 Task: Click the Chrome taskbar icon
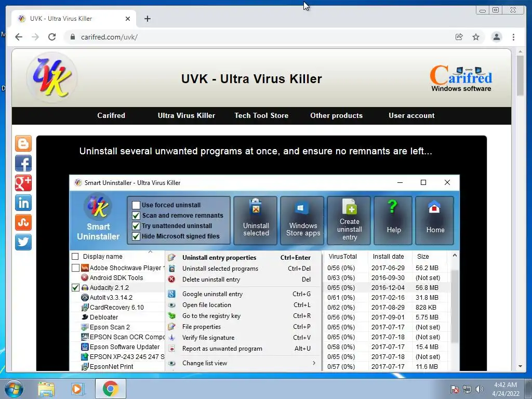tap(110, 389)
